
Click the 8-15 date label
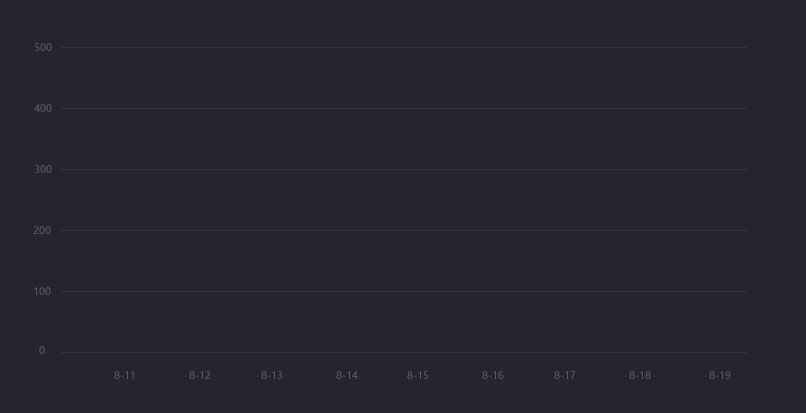click(418, 375)
